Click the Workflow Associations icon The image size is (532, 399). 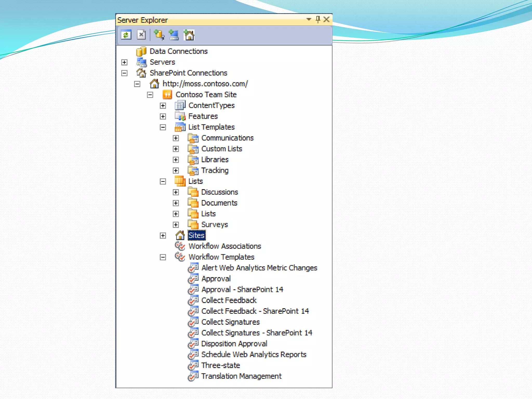click(180, 246)
